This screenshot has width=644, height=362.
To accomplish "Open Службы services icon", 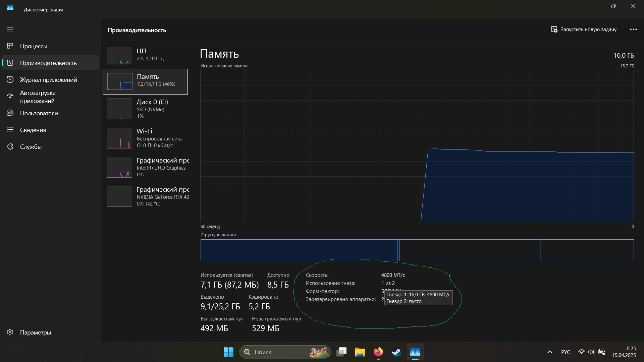I will (x=10, y=146).
